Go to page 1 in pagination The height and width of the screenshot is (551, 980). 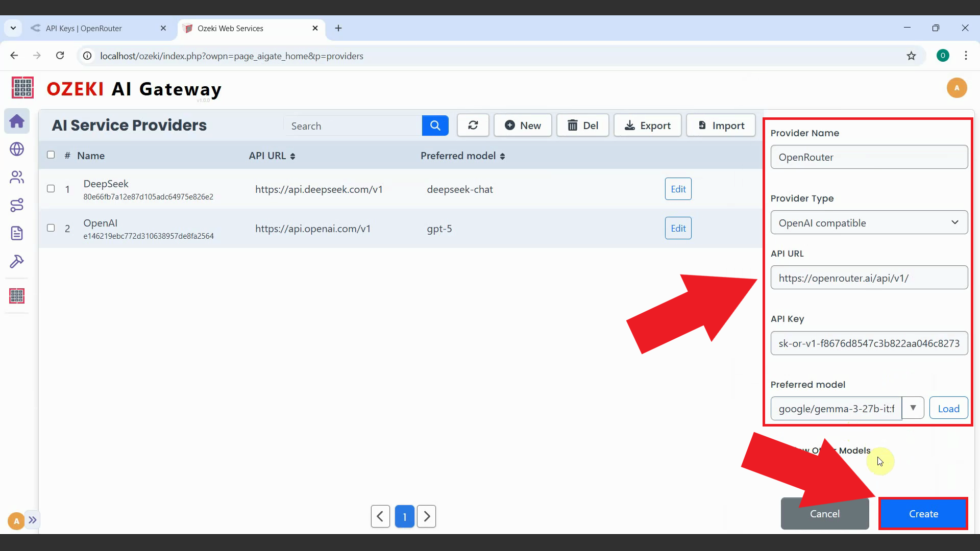click(404, 517)
